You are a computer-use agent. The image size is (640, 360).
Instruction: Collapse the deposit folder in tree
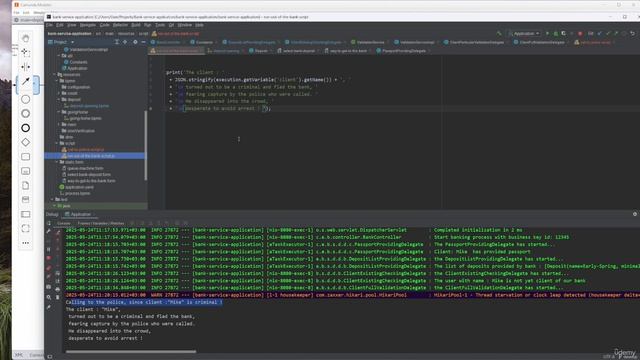click(59, 100)
